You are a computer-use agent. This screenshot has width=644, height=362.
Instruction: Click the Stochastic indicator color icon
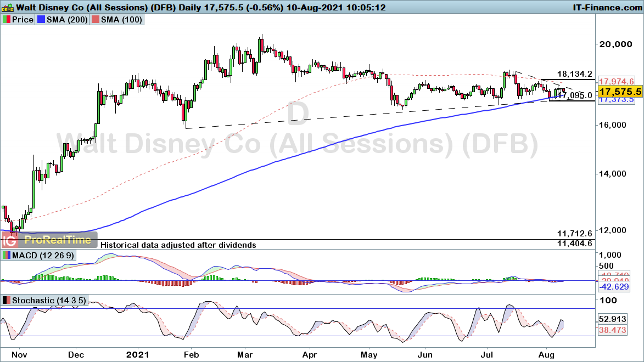coord(6,301)
